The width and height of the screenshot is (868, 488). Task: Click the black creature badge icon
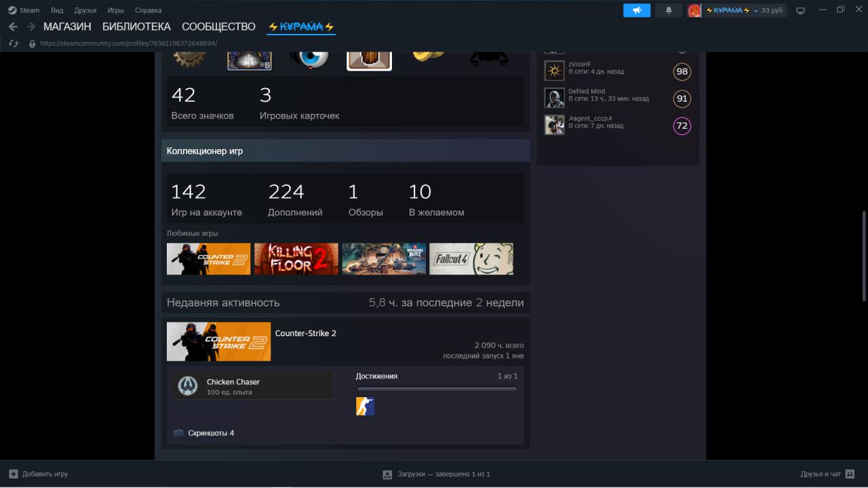(489, 58)
